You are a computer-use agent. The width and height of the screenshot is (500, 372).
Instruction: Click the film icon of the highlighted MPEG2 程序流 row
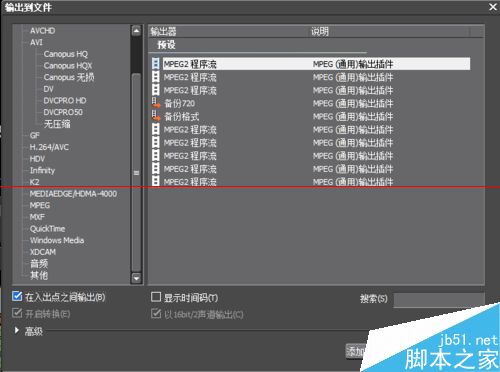coord(156,64)
